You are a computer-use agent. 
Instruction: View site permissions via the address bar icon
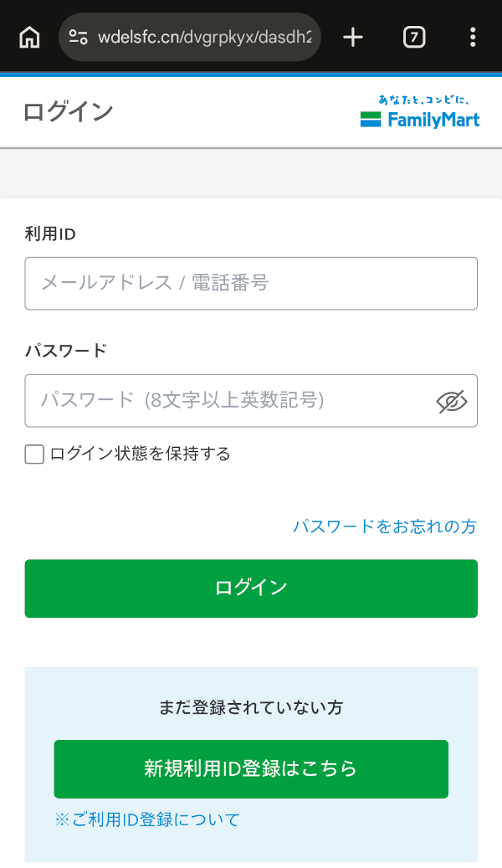click(x=78, y=37)
